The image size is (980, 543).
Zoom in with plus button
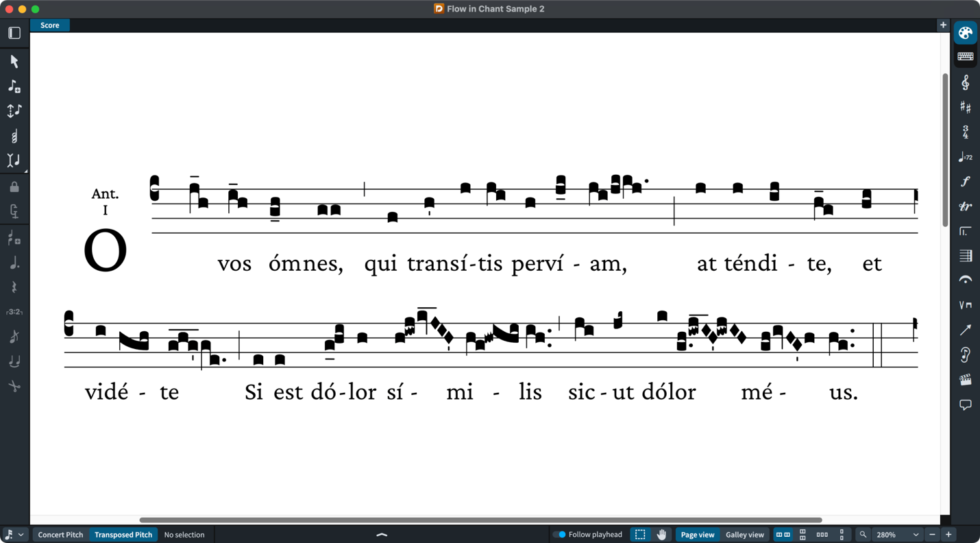[x=948, y=535]
